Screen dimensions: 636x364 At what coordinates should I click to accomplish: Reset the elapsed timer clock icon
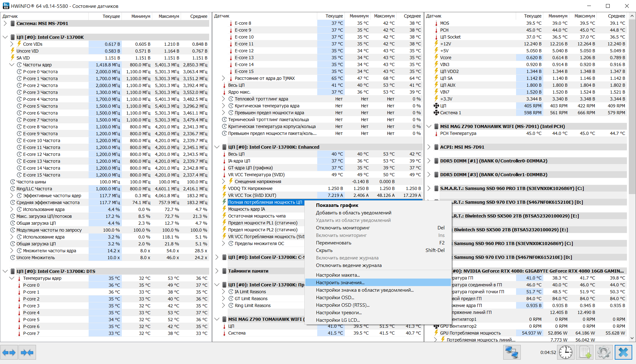point(566,352)
